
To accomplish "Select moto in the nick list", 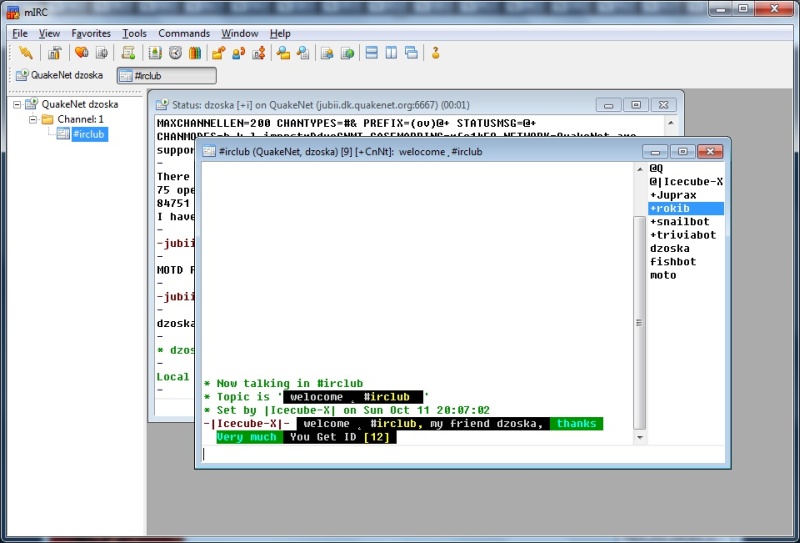I will [x=686, y=275].
